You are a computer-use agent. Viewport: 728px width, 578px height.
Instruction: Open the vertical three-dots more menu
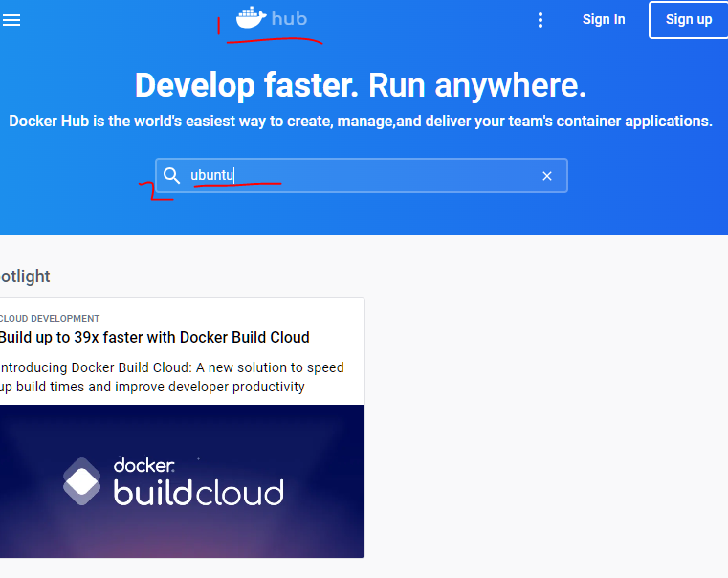pos(540,20)
